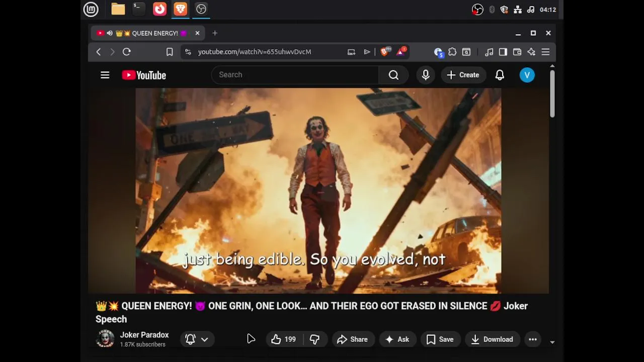Click the Brave playlist send arrow icon

point(367,52)
